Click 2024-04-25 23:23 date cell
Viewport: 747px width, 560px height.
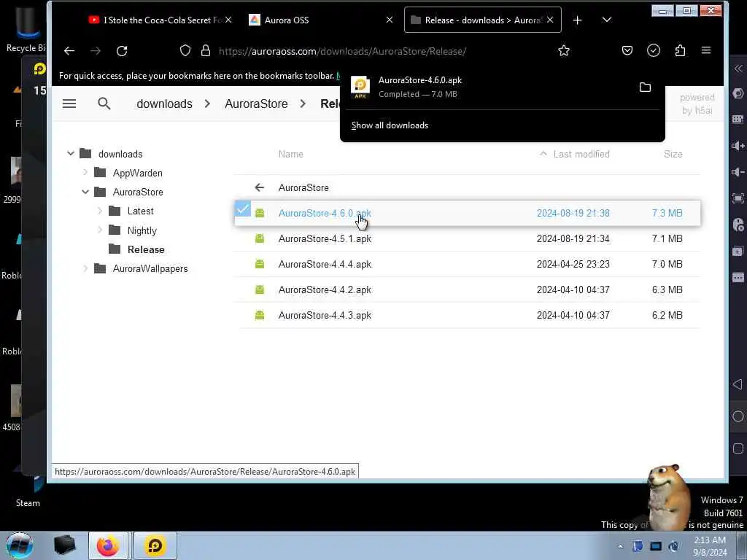pyautogui.click(x=573, y=264)
